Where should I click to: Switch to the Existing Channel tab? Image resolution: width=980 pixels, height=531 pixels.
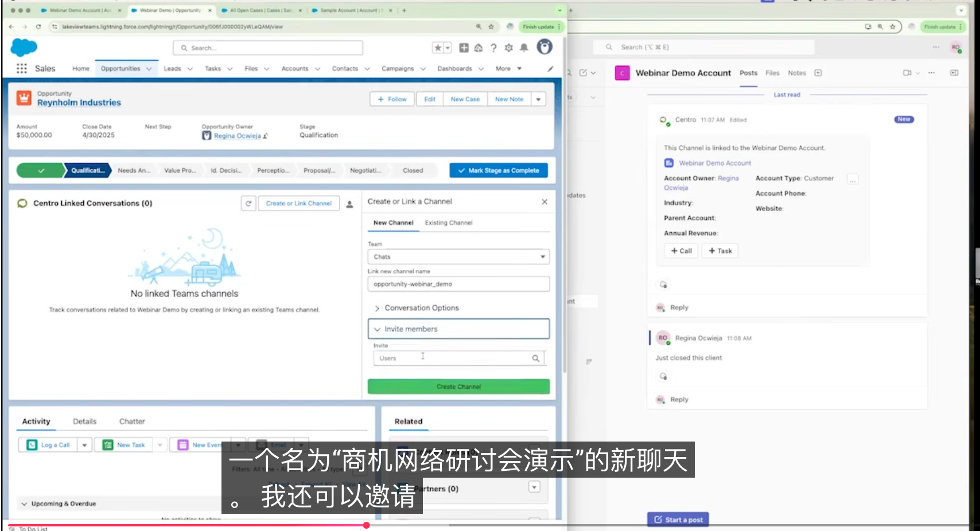point(449,222)
